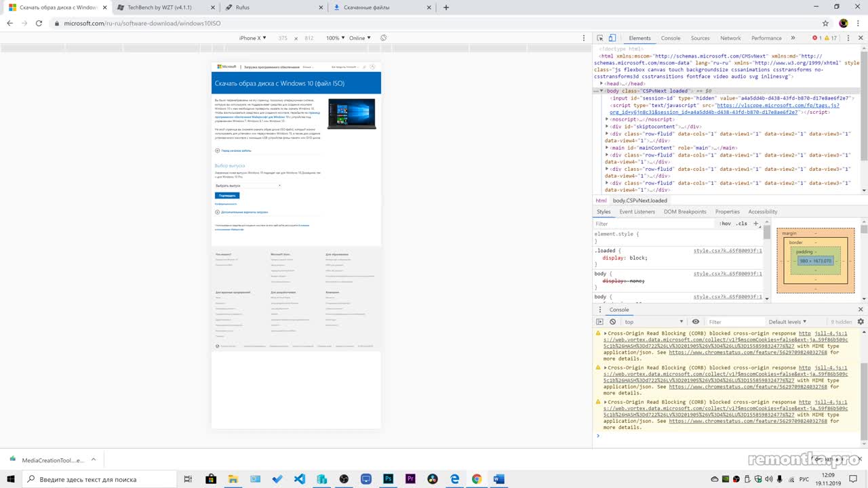
Task: Switch to the Console DevTools tab
Action: point(671,38)
